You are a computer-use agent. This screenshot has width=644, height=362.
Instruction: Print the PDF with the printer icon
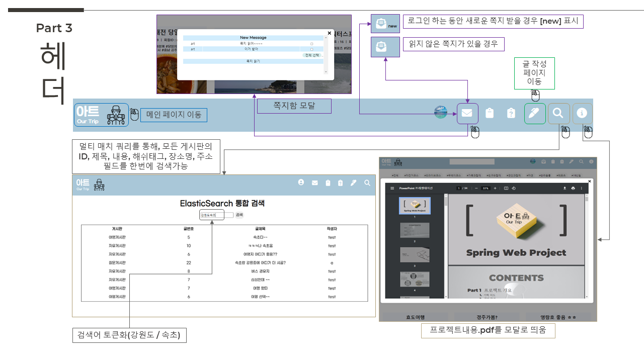coord(573,188)
